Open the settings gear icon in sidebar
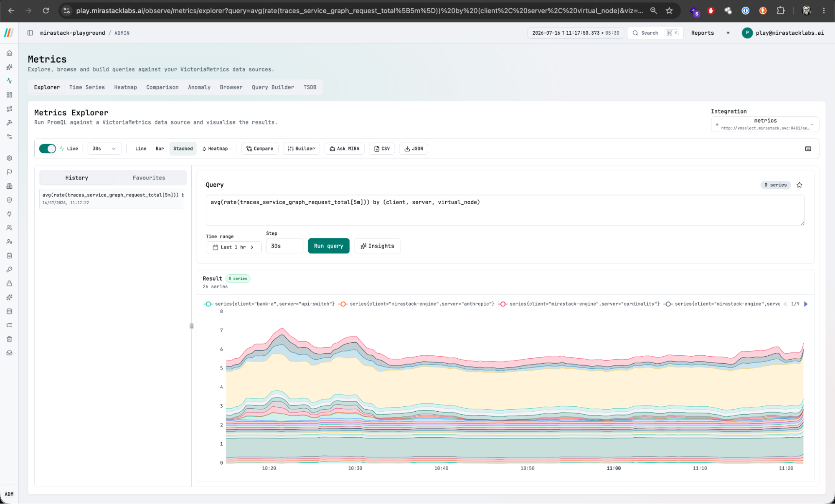This screenshot has width=835, height=504. click(x=9, y=158)
